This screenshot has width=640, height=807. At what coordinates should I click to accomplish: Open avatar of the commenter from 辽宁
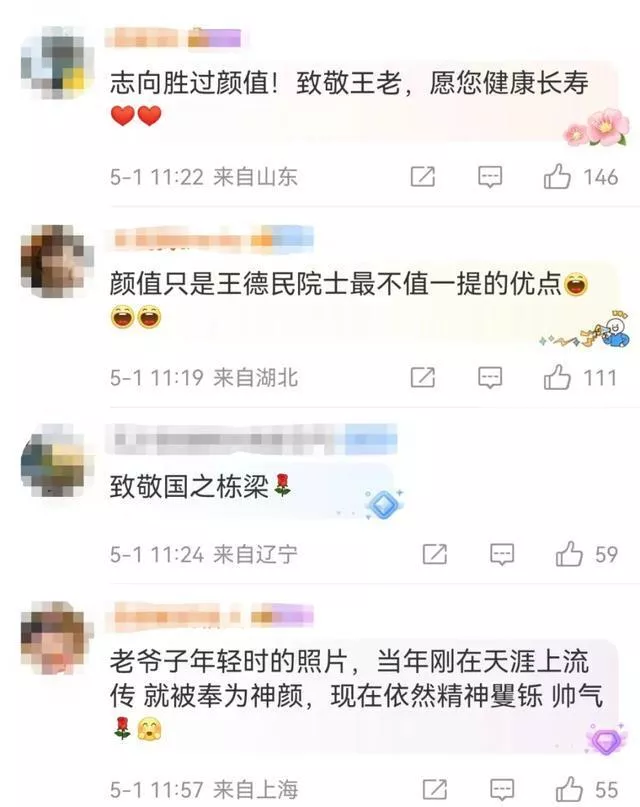(x=57, y=461)
